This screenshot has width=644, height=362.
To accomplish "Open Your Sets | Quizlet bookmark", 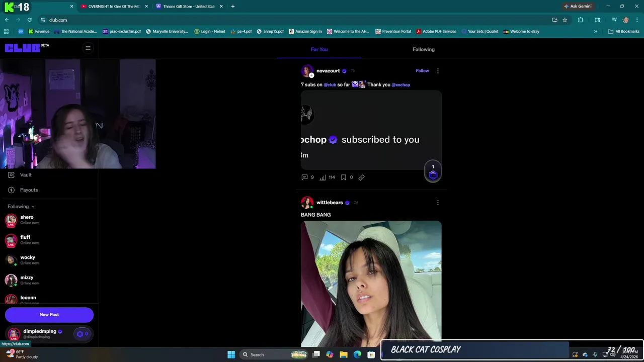I will coord(479,31).
